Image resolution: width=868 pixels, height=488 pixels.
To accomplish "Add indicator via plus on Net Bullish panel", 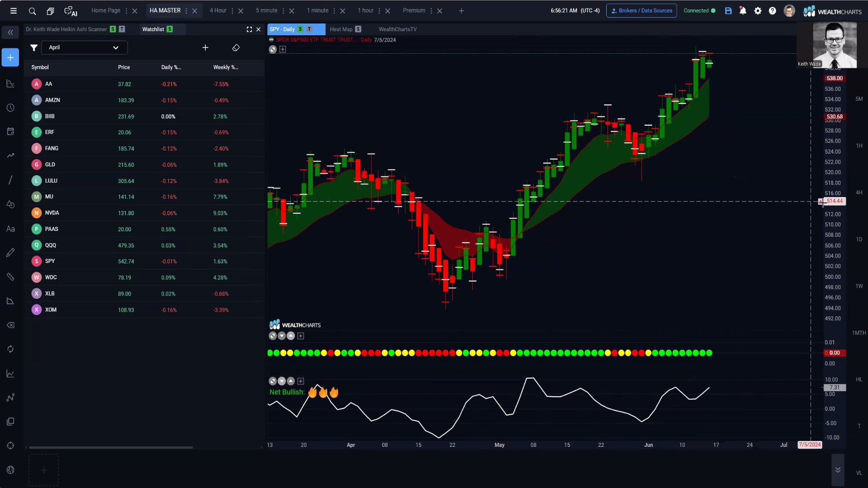I will click(x=301, y=381).
